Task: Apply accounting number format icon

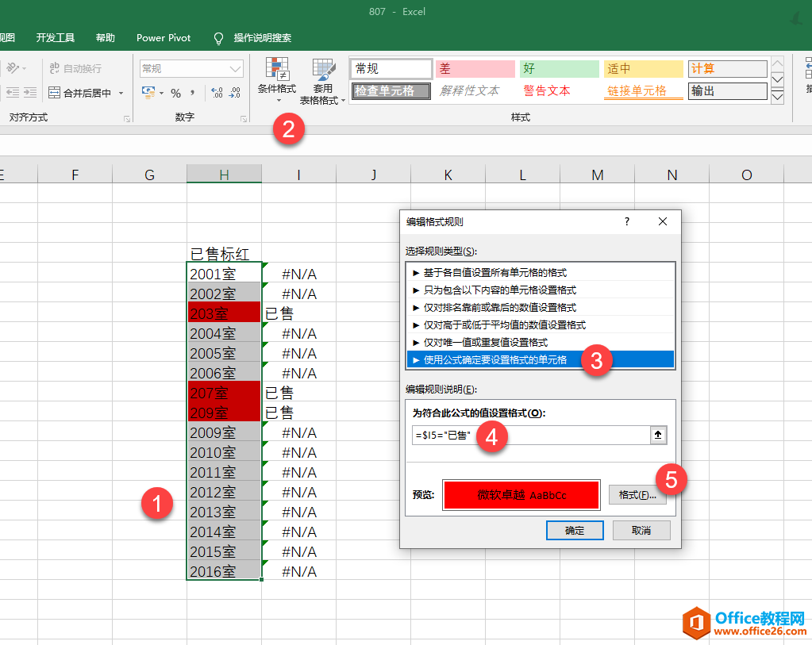Action: (x=148, y=93)
